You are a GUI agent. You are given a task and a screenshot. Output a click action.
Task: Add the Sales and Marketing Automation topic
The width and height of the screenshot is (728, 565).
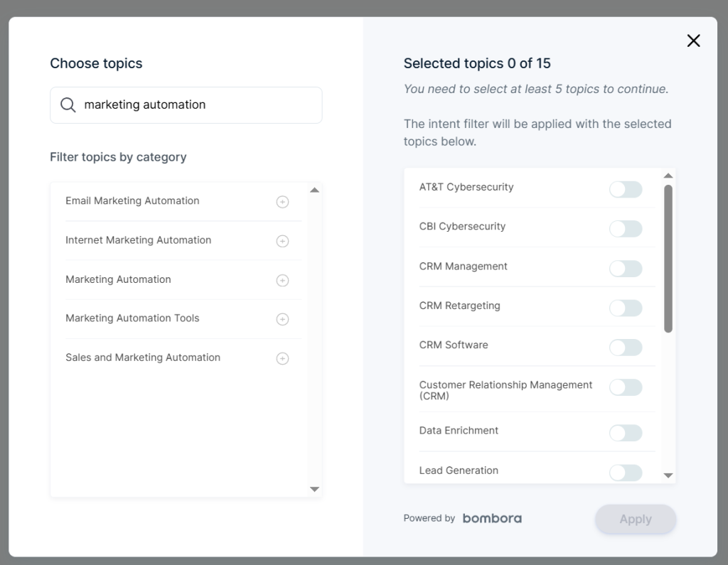click(282, 358)
